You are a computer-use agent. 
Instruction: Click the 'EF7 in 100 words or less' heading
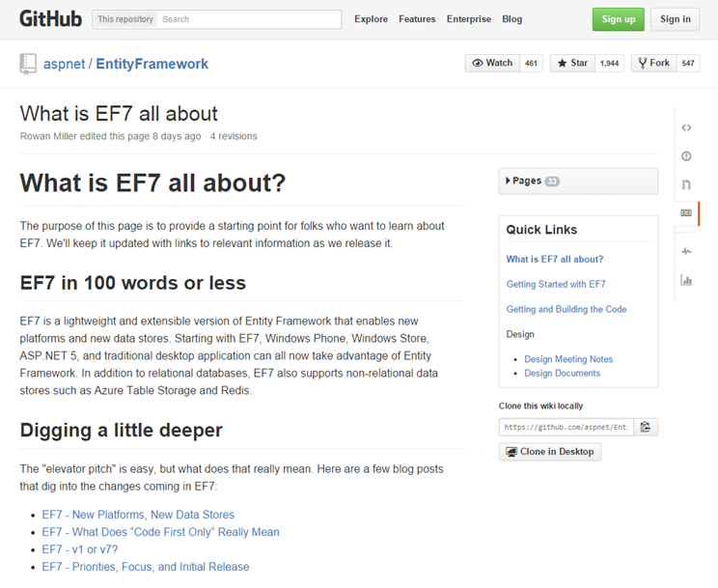pyautogui.click(x=133, y=283)
